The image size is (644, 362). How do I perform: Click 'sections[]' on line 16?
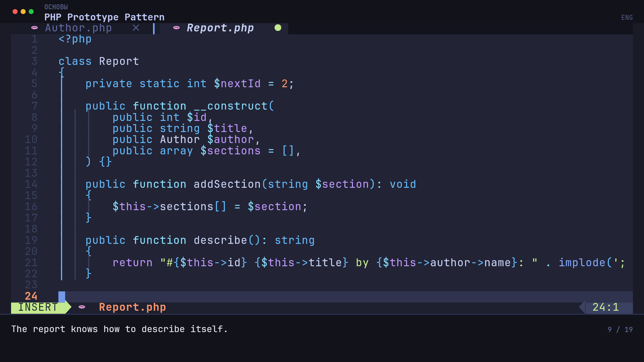[x=193, y=207]
